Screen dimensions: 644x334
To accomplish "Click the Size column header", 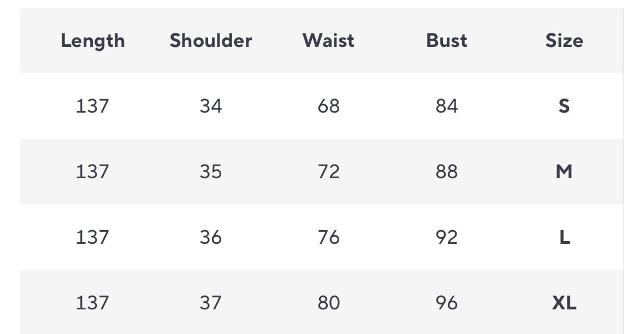I will pyautogui.click(x=564, y=41).
